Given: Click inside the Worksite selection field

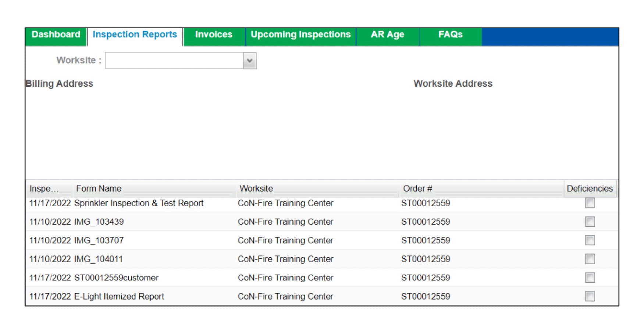Looking at the screenshot, I should (x=174, y=61).
